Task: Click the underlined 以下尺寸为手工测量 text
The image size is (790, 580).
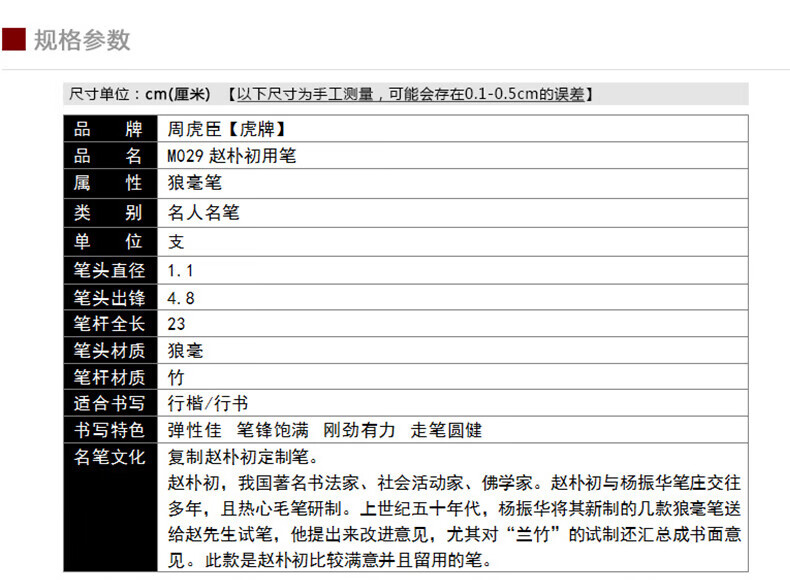Action: point(305,94)
